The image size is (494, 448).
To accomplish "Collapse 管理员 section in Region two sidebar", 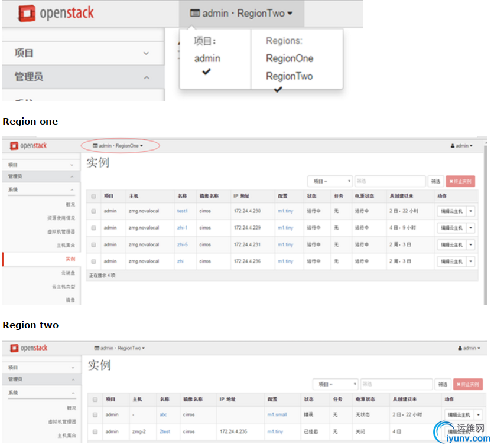I will 42,380.
